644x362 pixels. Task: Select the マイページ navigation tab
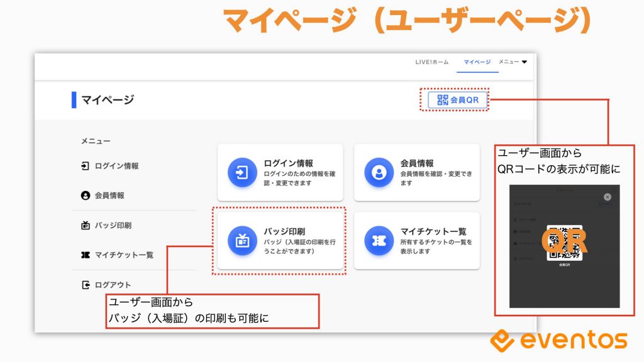(477, 62)
